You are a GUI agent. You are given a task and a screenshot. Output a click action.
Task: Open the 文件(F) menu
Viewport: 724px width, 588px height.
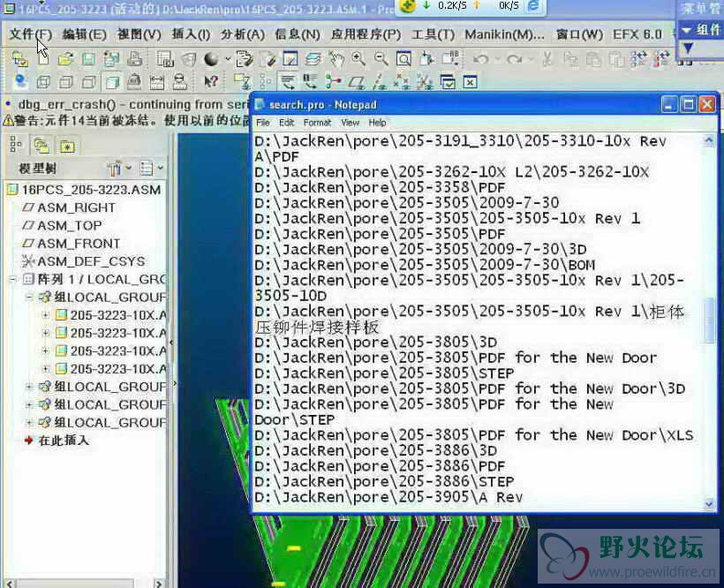coord(31,34)
